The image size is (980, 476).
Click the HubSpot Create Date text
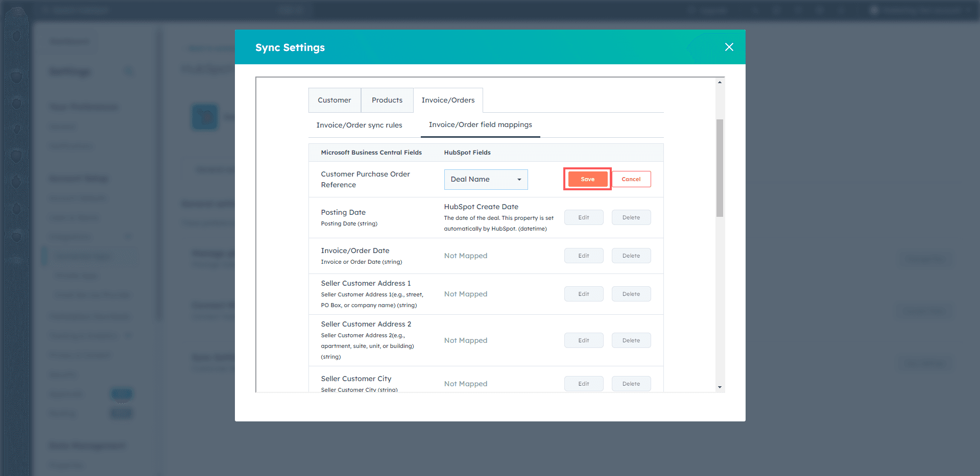pos(481,207)
